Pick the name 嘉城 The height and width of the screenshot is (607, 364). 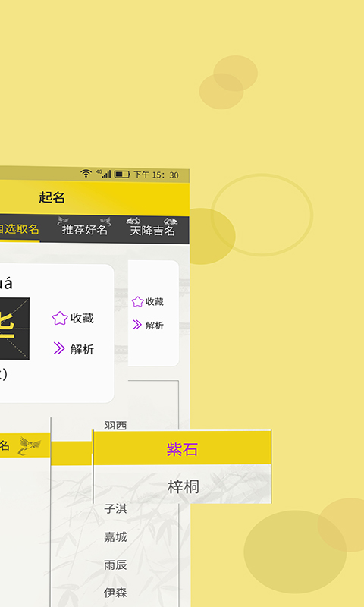[x=115, y=536]
